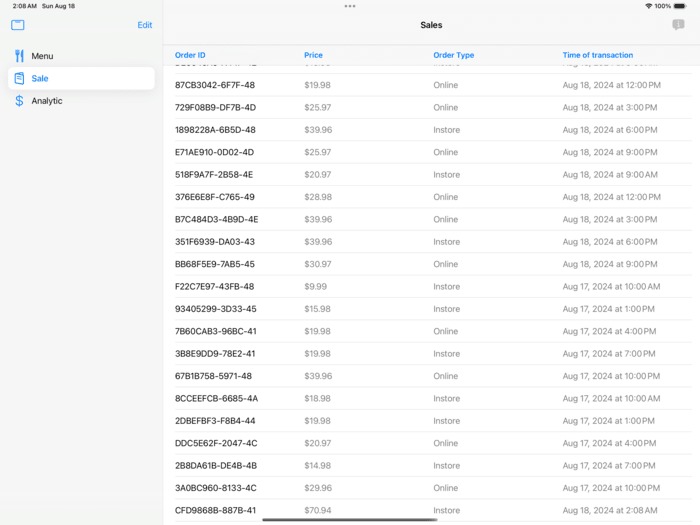
Task: Click the battery status icon
Action: click(x=680, y=6)
